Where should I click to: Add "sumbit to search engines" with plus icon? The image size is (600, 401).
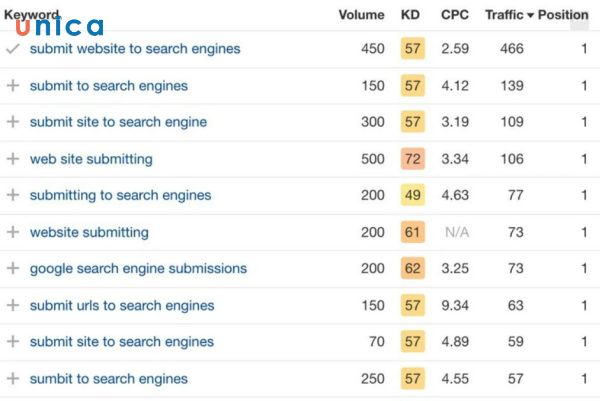[x=13, y=379]
